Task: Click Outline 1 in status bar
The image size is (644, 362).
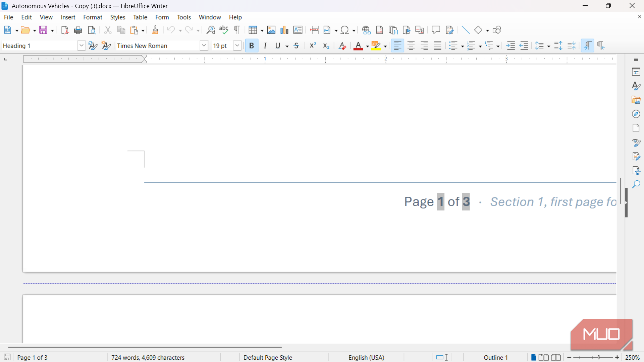Action: tap(496, 358)
